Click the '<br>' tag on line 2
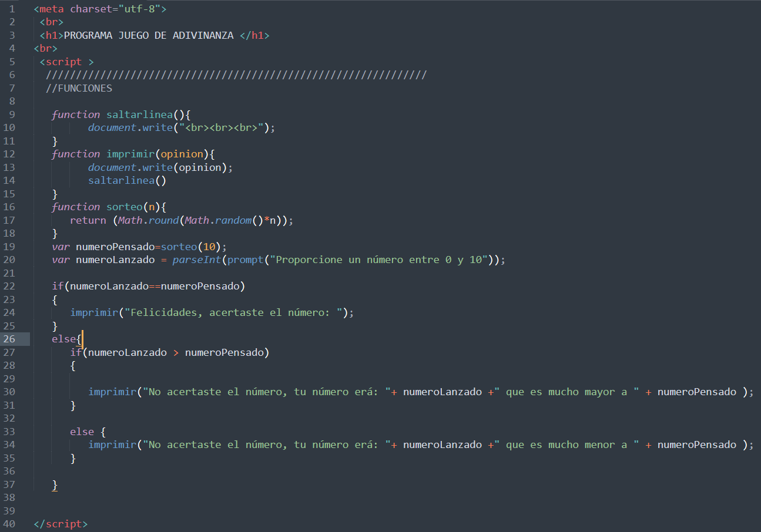Screen dimensions: 761x532 (52, 23)
